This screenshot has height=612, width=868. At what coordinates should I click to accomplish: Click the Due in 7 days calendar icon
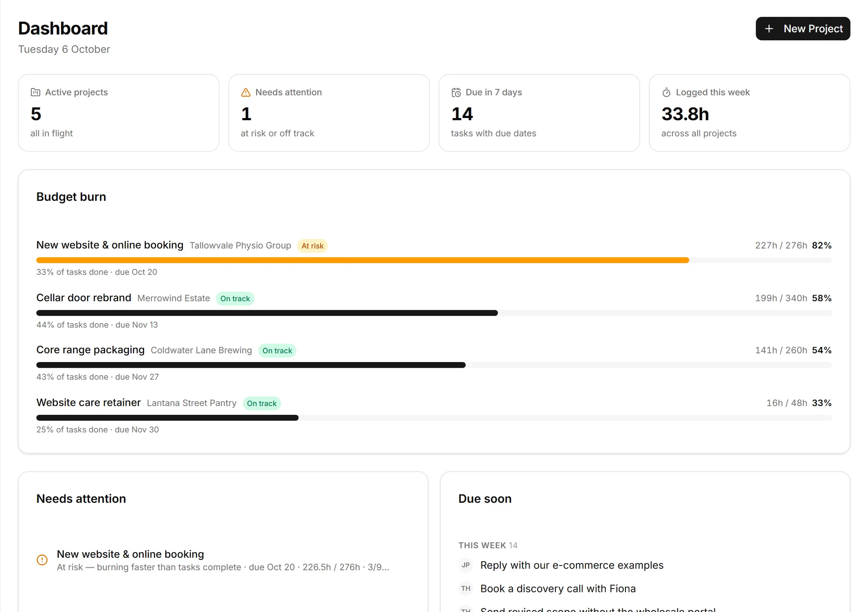click(x=456, y=92)
